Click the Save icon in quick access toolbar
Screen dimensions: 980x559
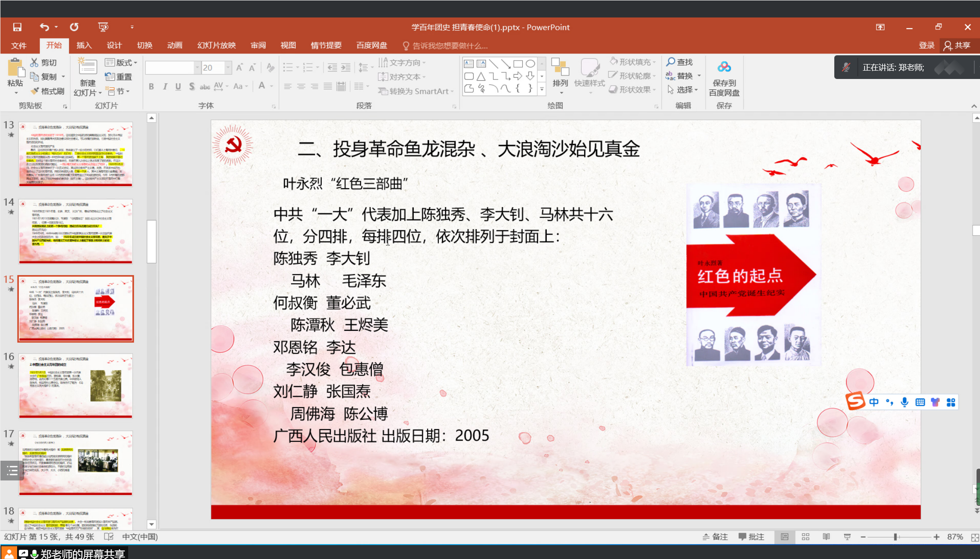click(17, 27)
